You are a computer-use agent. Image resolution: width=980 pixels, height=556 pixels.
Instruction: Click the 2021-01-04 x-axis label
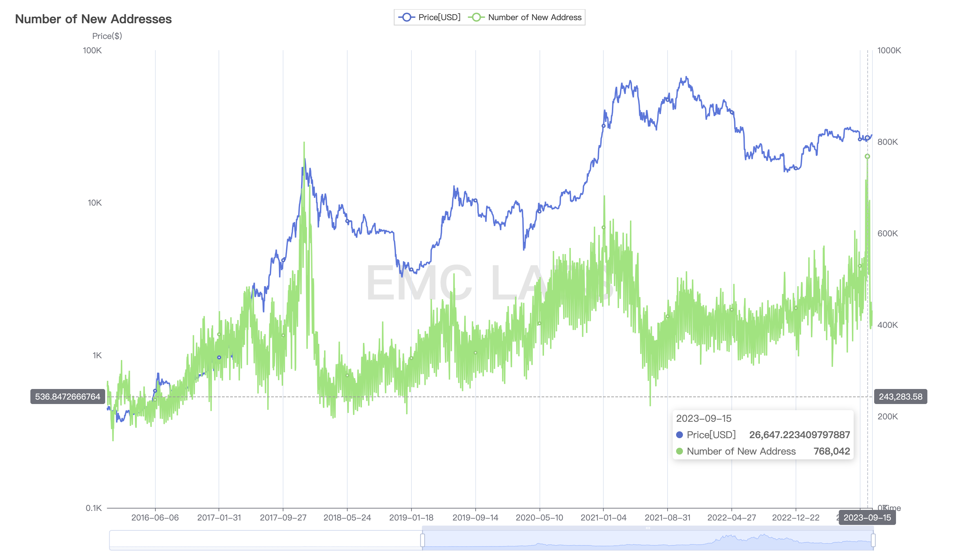(603, 517)
